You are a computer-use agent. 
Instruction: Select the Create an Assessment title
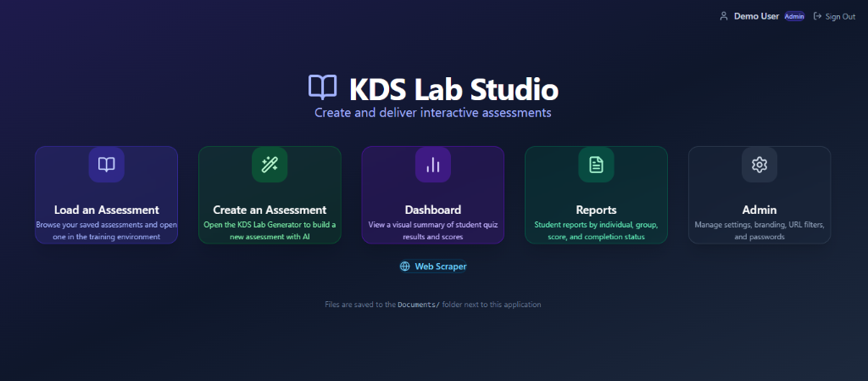point(270,210)
